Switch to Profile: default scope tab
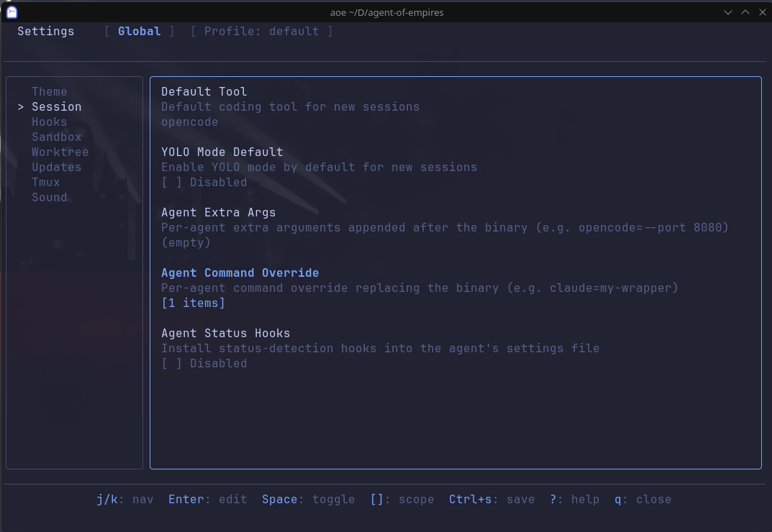Image resolution: width=772 pixels, height=532 pixels. pos(261,31)
